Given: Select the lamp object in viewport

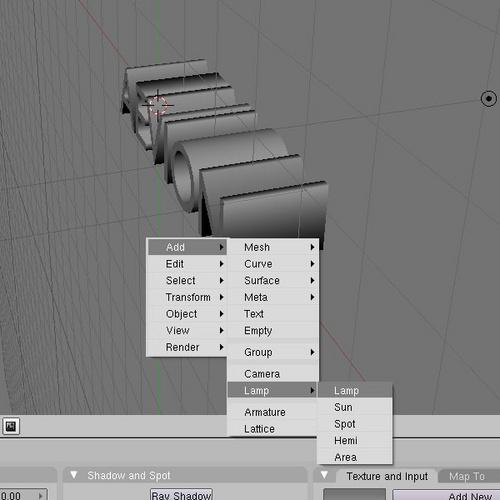Looking at the screenshot, I should tap(489, 99).
